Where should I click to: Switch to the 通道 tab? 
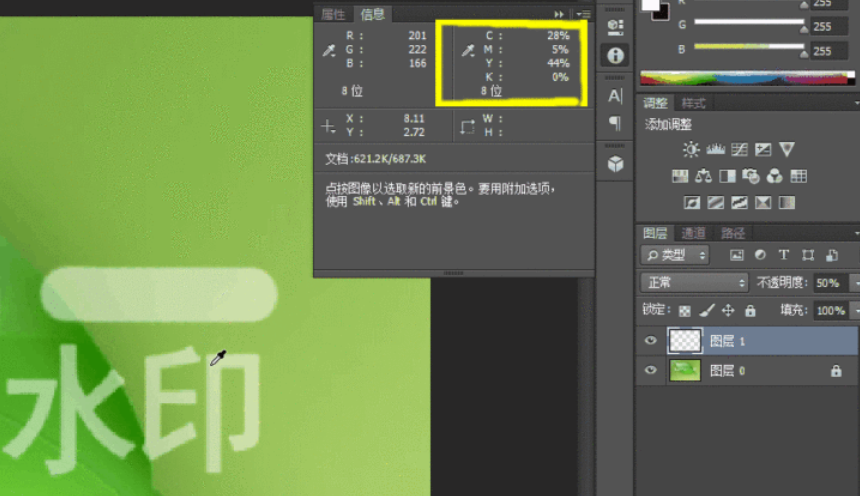click(693, 233)
